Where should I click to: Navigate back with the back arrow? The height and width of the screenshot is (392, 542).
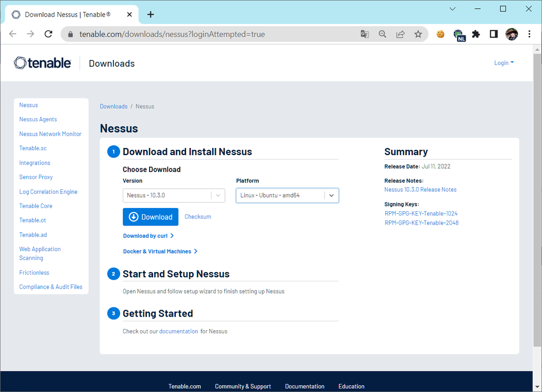[x=12, y=34]
